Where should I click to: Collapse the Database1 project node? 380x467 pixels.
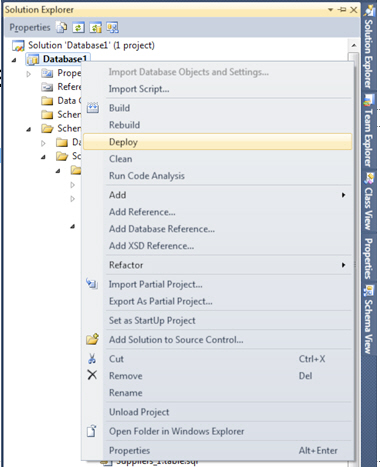pos(14,60)
